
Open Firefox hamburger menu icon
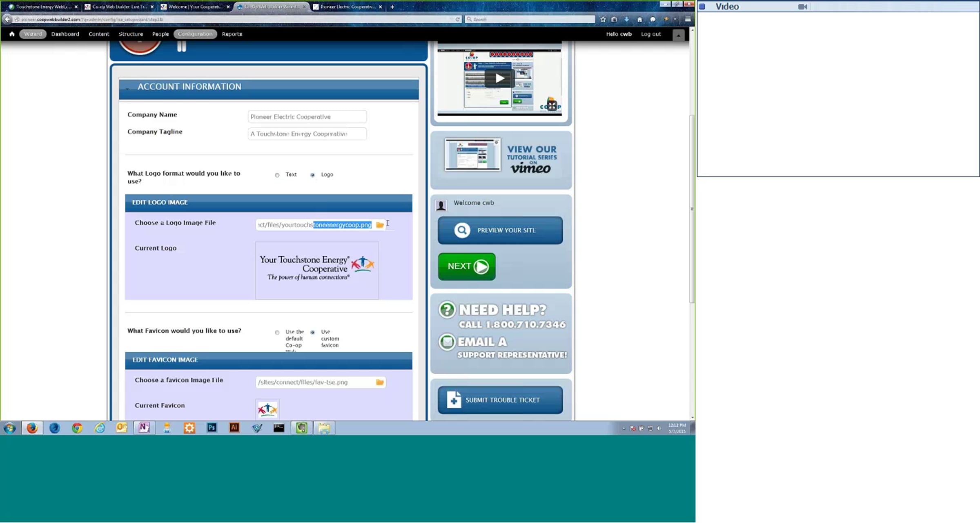[x=688, y=19]
